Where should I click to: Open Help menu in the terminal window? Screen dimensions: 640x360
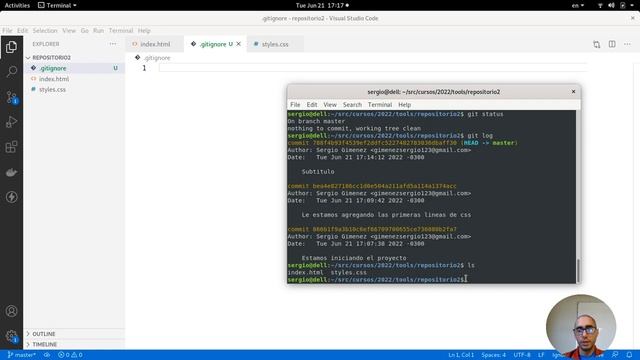[404, 105]
